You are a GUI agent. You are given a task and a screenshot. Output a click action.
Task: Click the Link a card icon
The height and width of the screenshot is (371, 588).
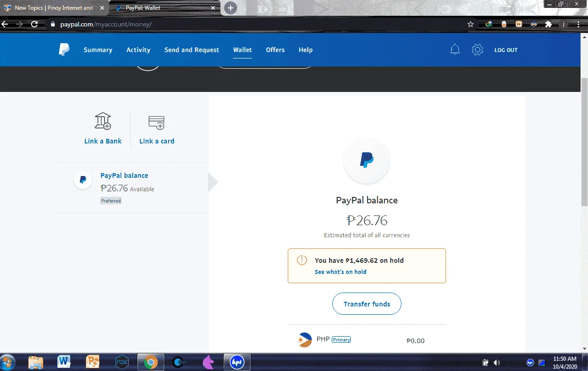pos(156,123)
